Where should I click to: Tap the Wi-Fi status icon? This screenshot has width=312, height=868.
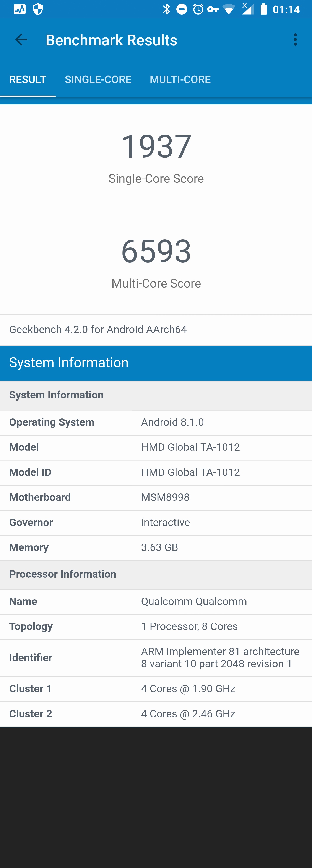click(229, 9)
